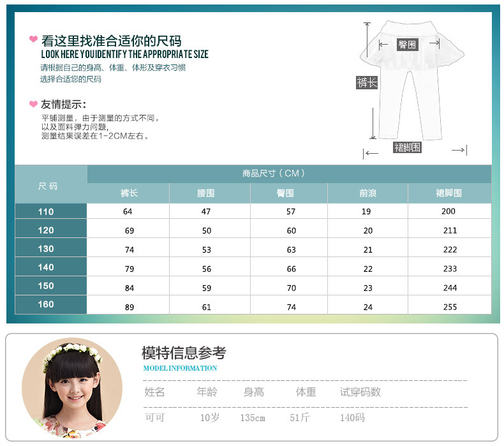Click the 臀围 label on the garment diagram
The image size is (504, 446).
[407, 44]
